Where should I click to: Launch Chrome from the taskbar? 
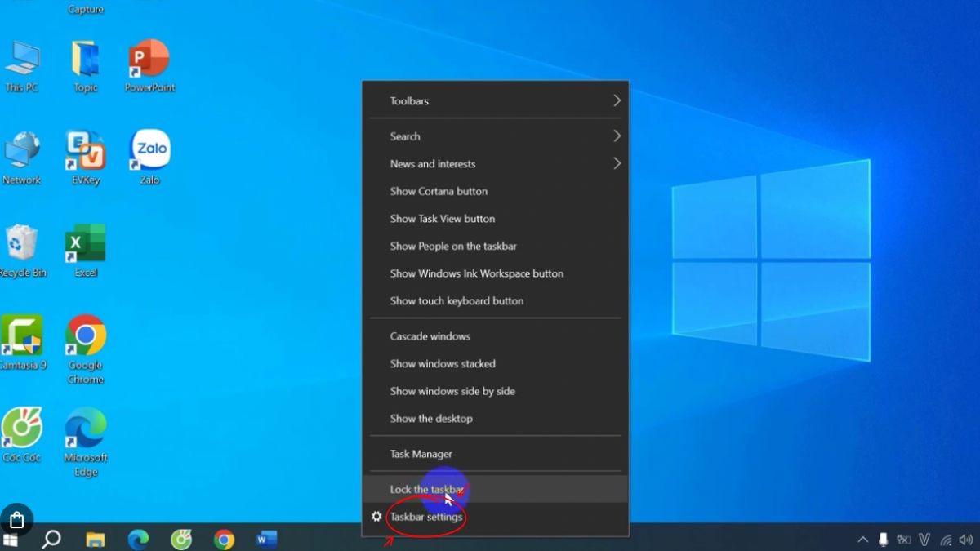pos(224,539)
